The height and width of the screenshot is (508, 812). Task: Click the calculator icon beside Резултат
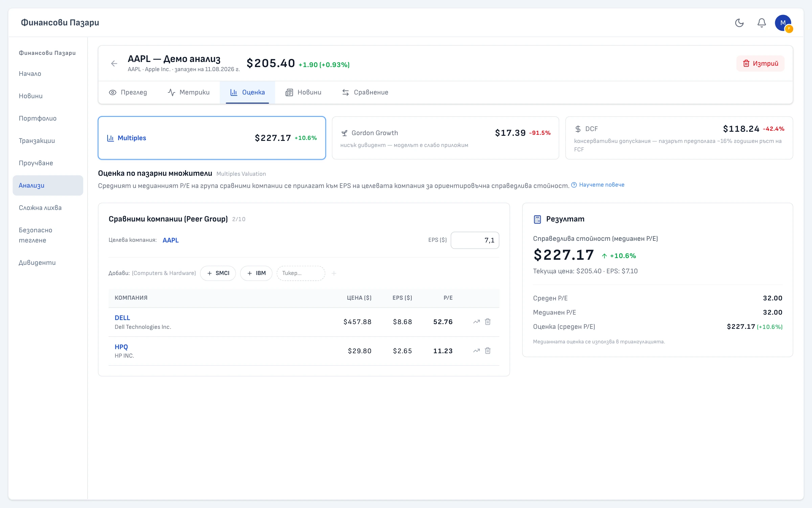tap(537, 219)
